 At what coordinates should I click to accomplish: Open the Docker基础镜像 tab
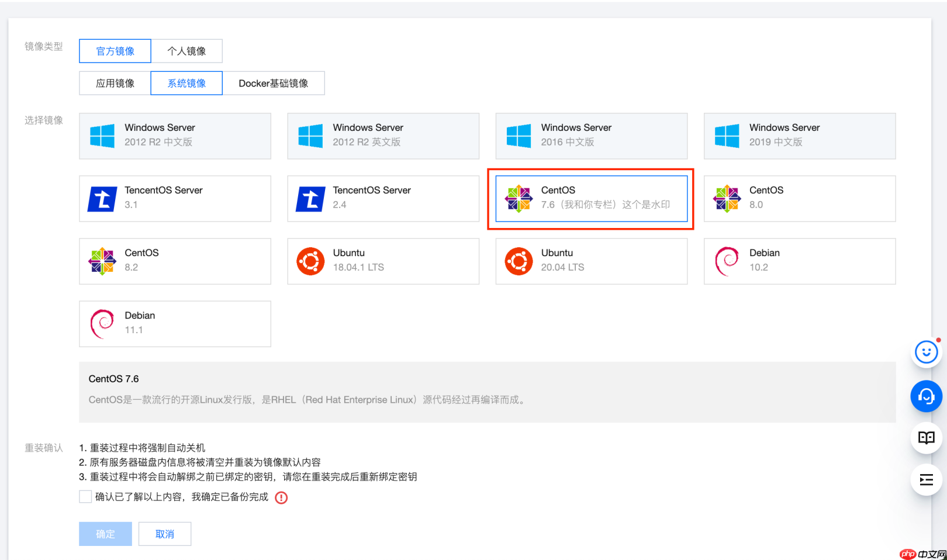273,83
